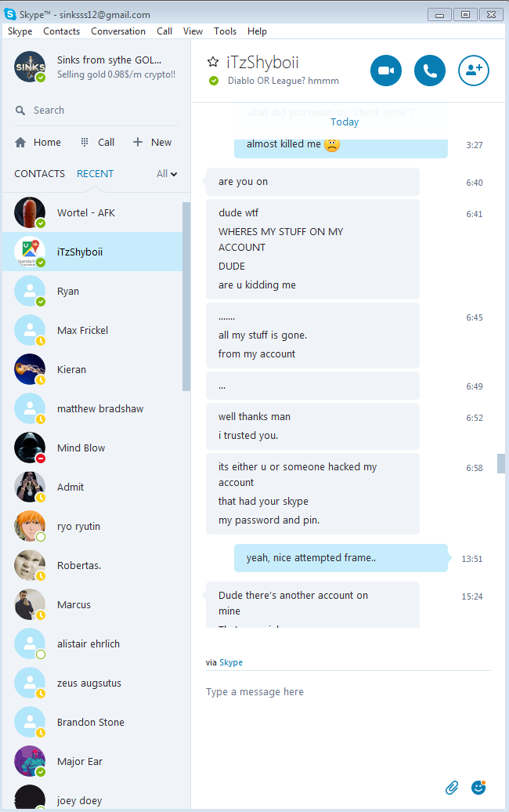
Task: Open the Tools menu
Action: point(225,31)
